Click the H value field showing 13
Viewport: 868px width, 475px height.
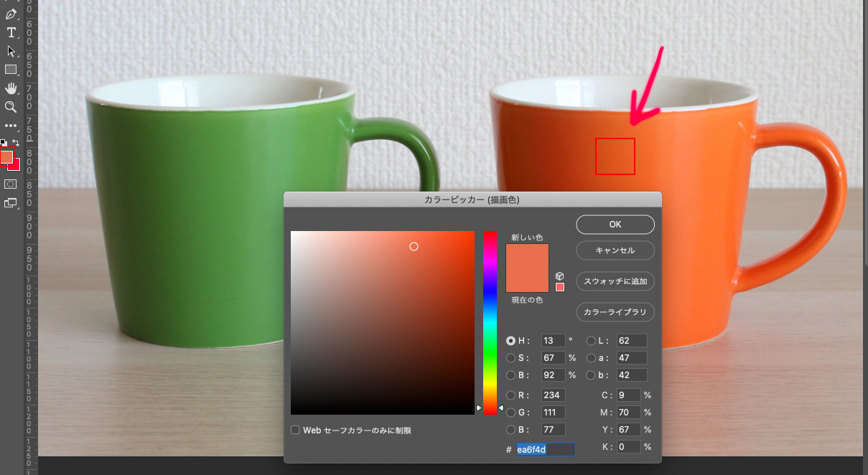pyautogui.click(x=553, y=341)
